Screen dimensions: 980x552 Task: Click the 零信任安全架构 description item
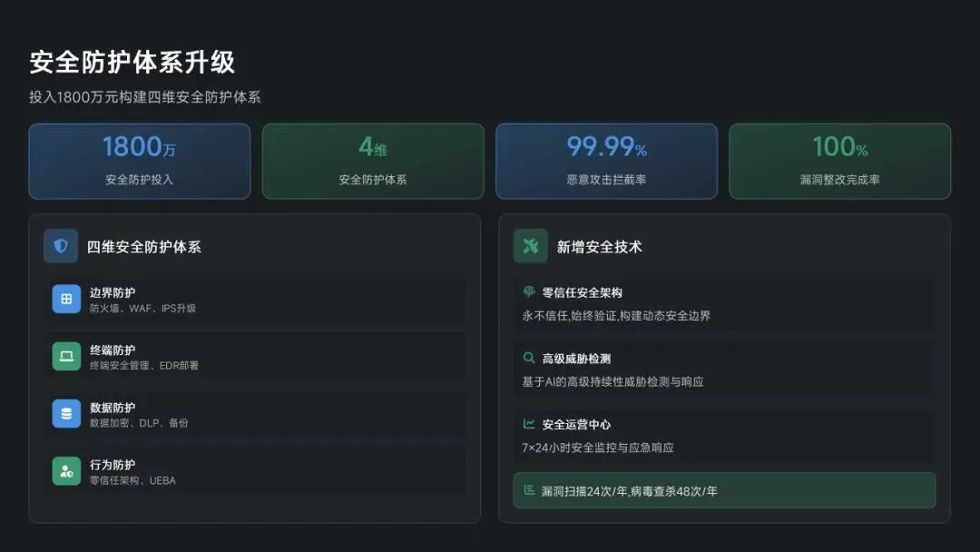point(724,304)
